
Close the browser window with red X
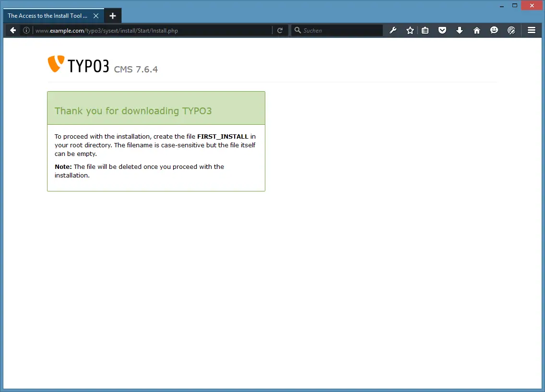pyautogui.click(x=532, y=6)
